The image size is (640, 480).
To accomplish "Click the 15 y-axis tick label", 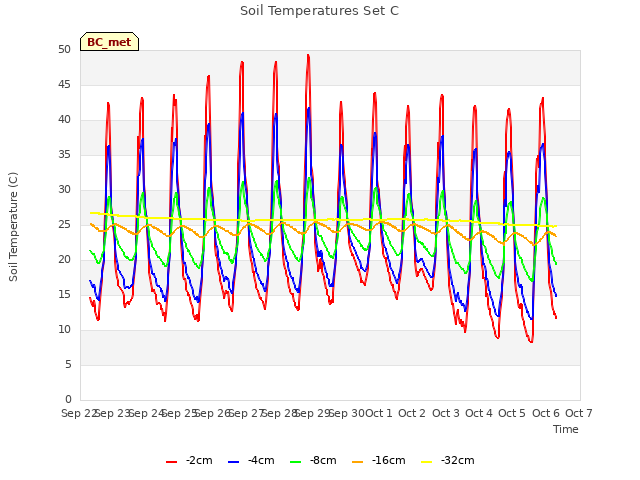I will [x=64, y=295].
